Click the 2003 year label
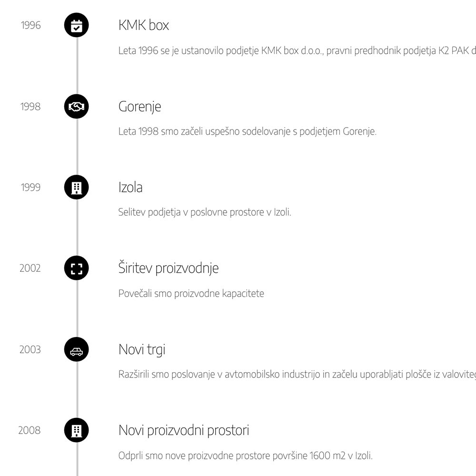This screenshot has width=476, height=476. point(30,350)
